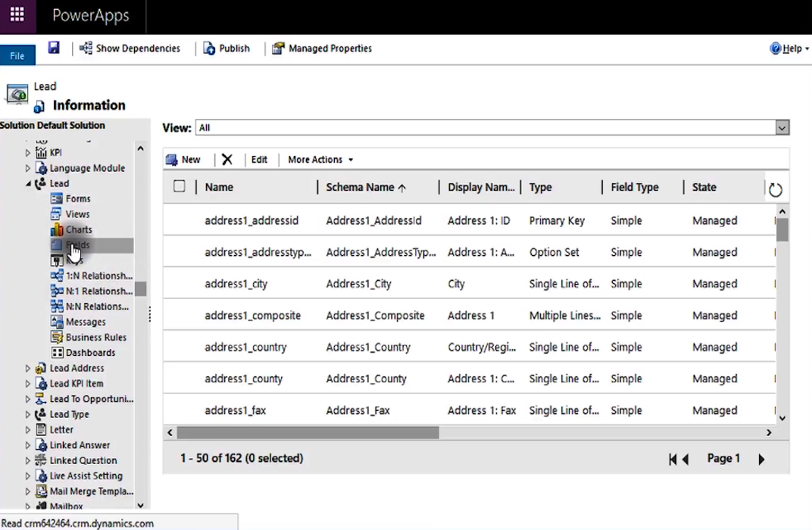This screenshot has width=812, height=530.
Task: Expand the Lead KPI Item node
Action: (x=28, y=384)
